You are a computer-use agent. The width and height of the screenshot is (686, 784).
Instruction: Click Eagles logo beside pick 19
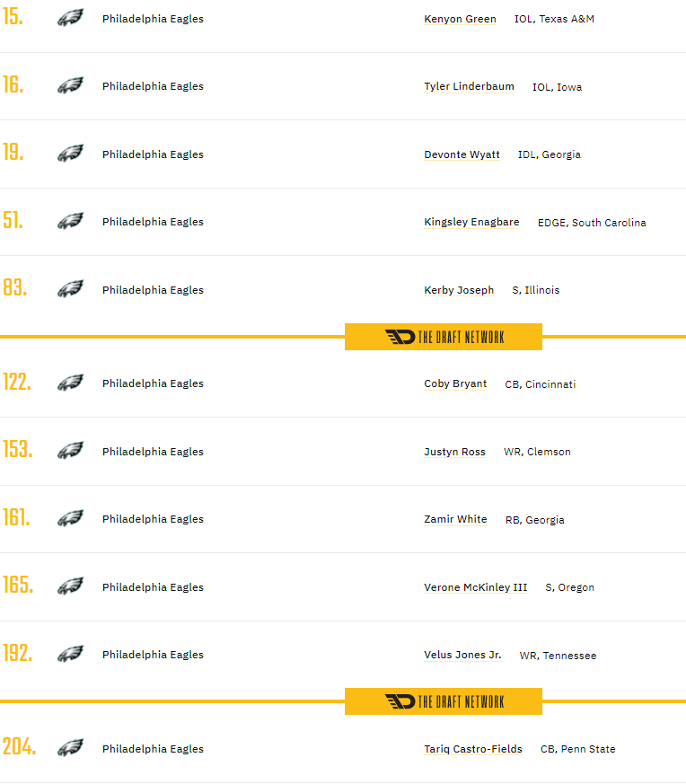point(70,154)
